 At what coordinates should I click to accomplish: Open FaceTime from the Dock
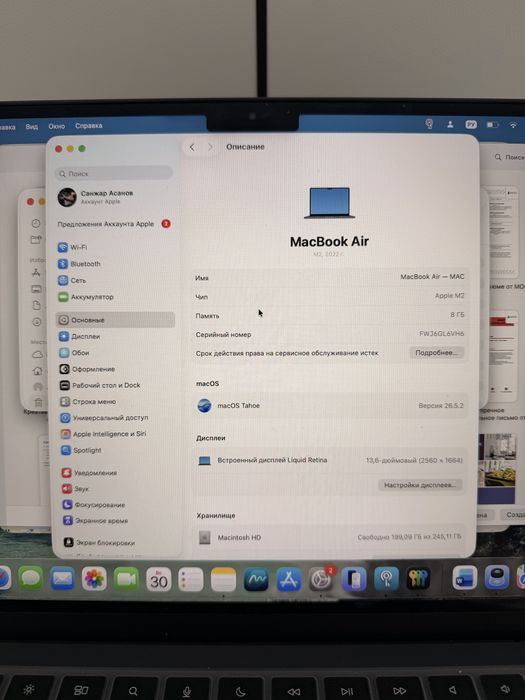(x=126, y=579)
